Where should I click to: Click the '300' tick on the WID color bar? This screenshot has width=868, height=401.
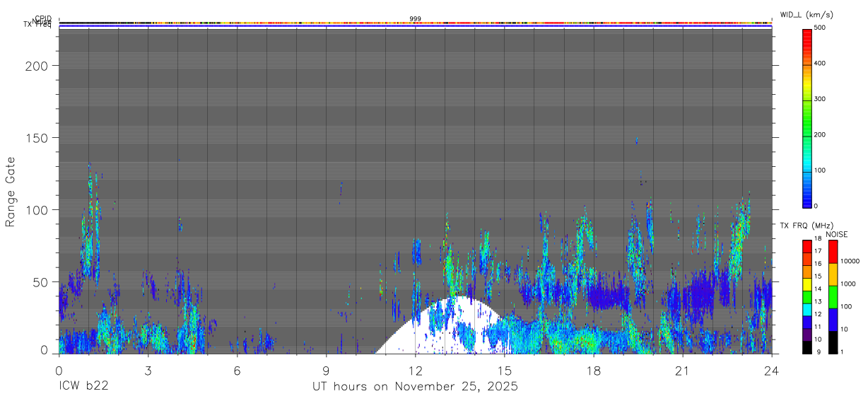820,99
